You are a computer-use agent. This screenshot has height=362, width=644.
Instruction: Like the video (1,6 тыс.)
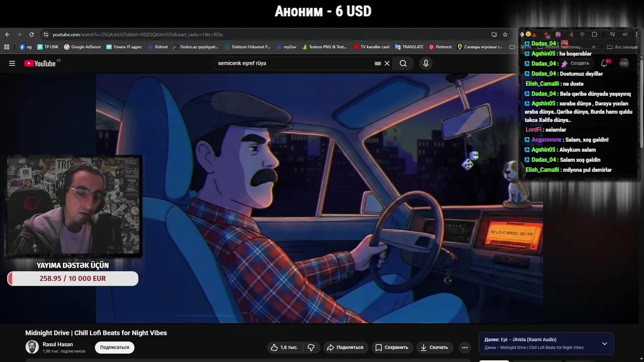click(x=284, y=347)
